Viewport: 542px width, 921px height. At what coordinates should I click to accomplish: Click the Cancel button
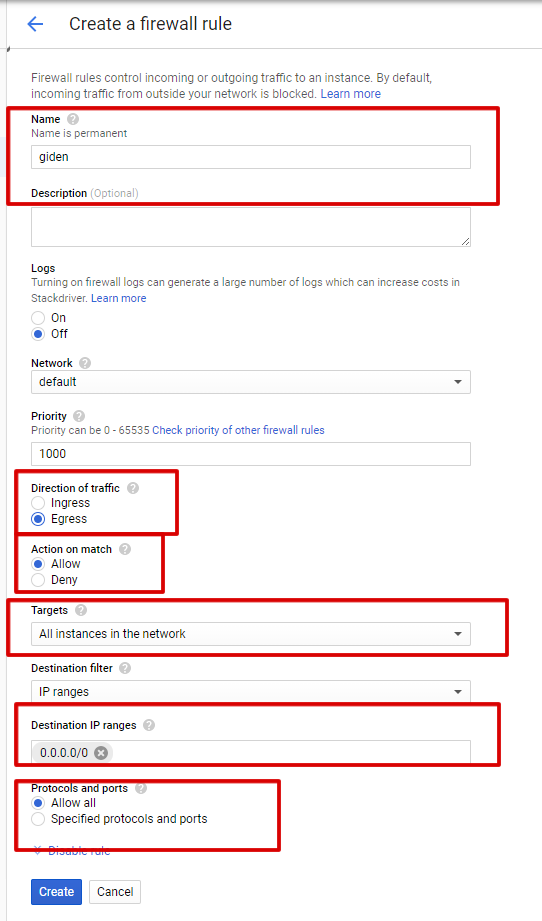click(x=115, y=892)
